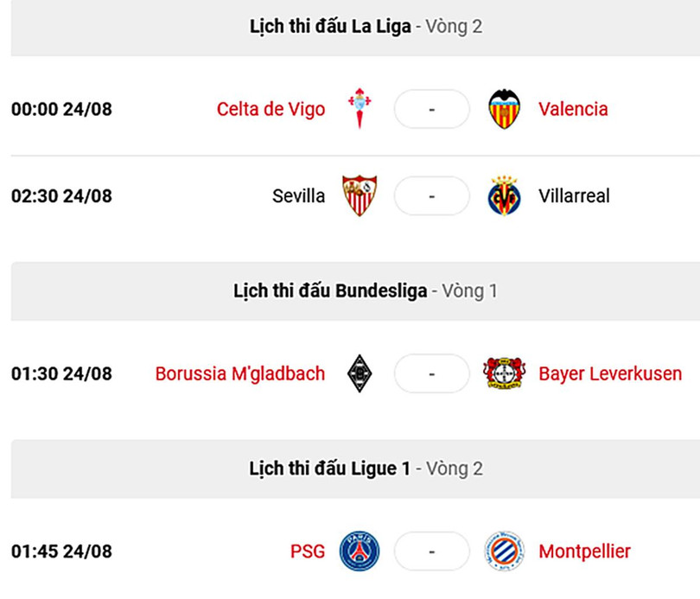Click the Celta de Vigo club crest
700x599 pixels.
[360, 109]
